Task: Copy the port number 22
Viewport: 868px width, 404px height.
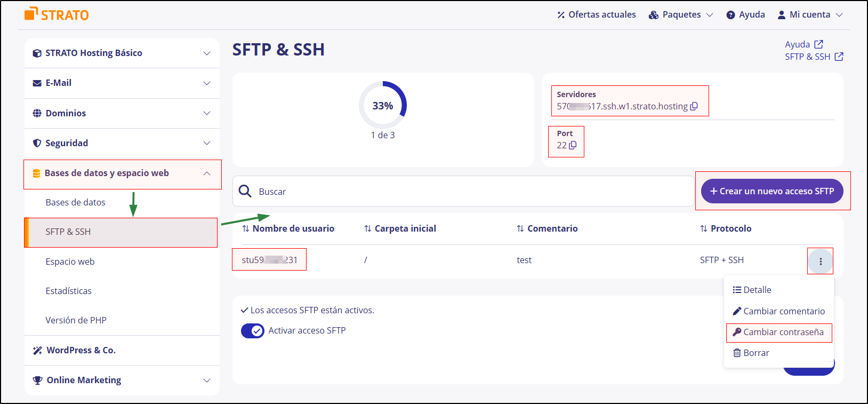Action: point(573,145)
